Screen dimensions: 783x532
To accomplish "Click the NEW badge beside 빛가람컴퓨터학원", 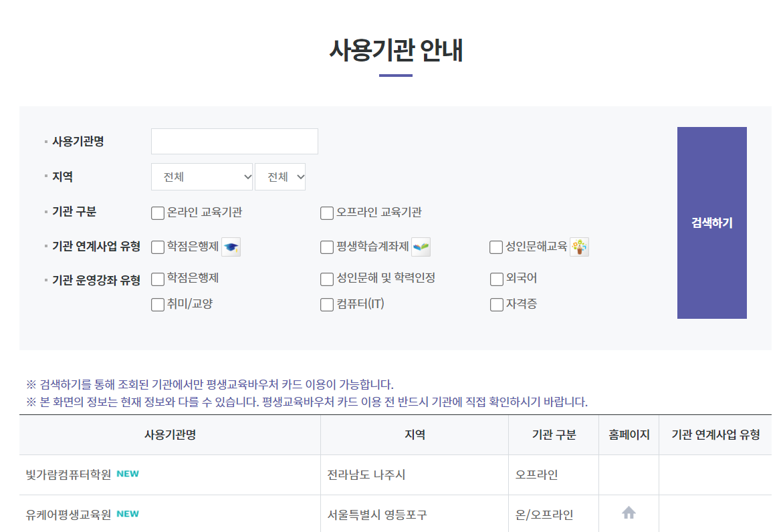I will [x=128, y=474].
